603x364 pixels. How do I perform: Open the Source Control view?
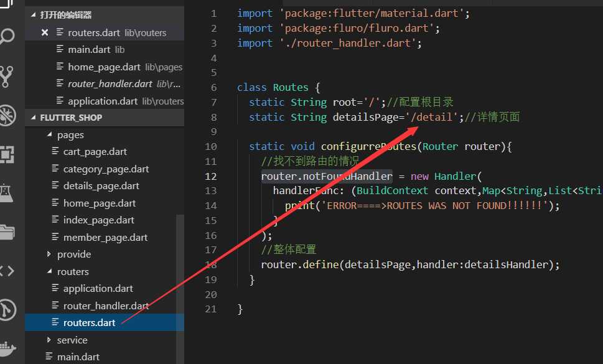7,76
